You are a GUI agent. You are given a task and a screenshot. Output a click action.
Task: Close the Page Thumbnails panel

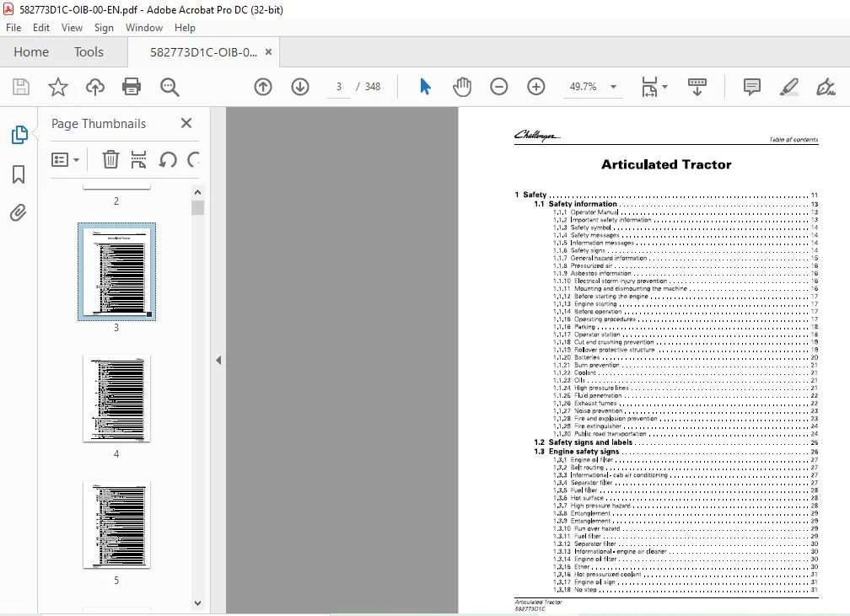click(x=186, y=124)
